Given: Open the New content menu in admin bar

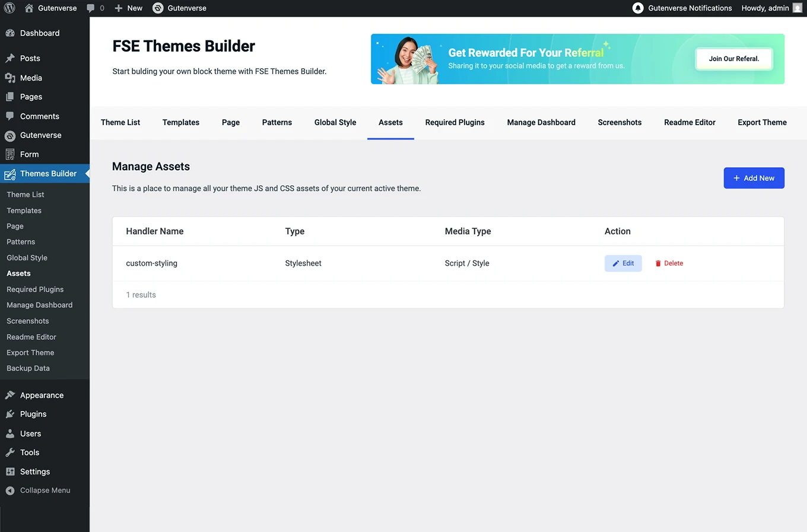Looking at the screenshot, I should (129, 8).
